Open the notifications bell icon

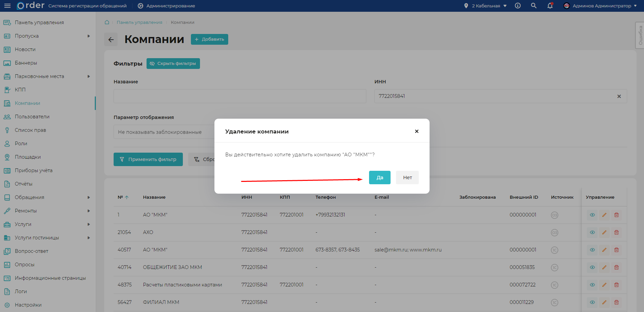pos(550,6)
